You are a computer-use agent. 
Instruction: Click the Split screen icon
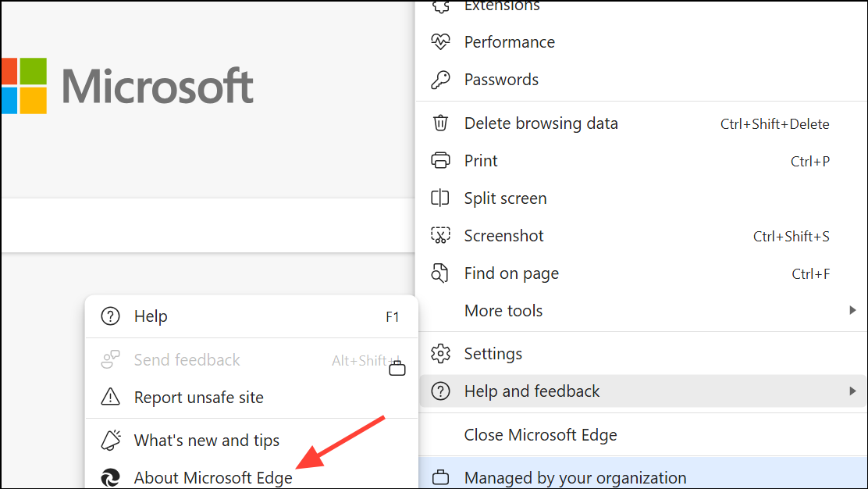tap(441, 198)
